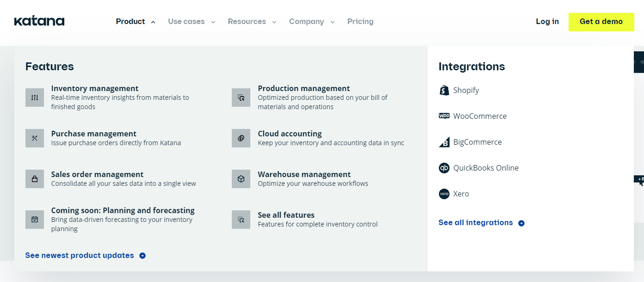Screen dimensions: 644x282
Task: Open the Company dropdown menu
Action: tap(311, 22)
